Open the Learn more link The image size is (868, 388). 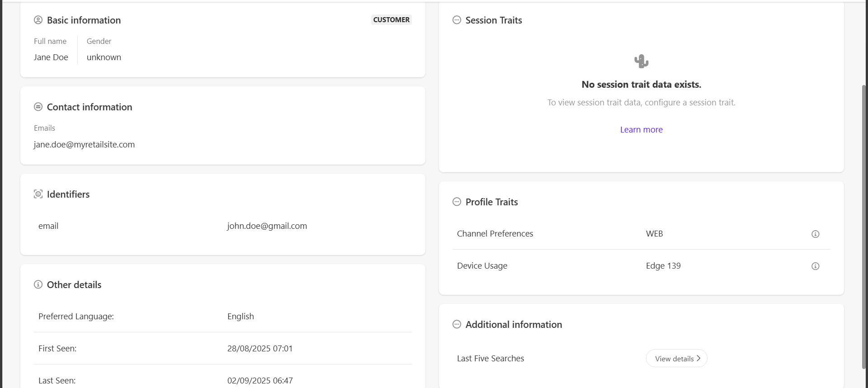coord(641,130)
